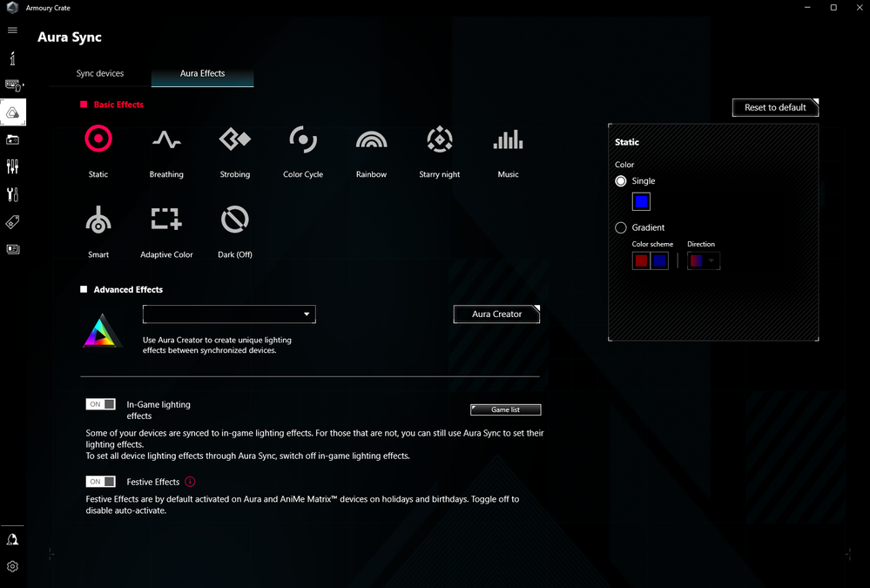Image resolution: width=870 pixels, height=588 pixels.
Task: Click the Advanced Effects section heading
Action: 128,289
